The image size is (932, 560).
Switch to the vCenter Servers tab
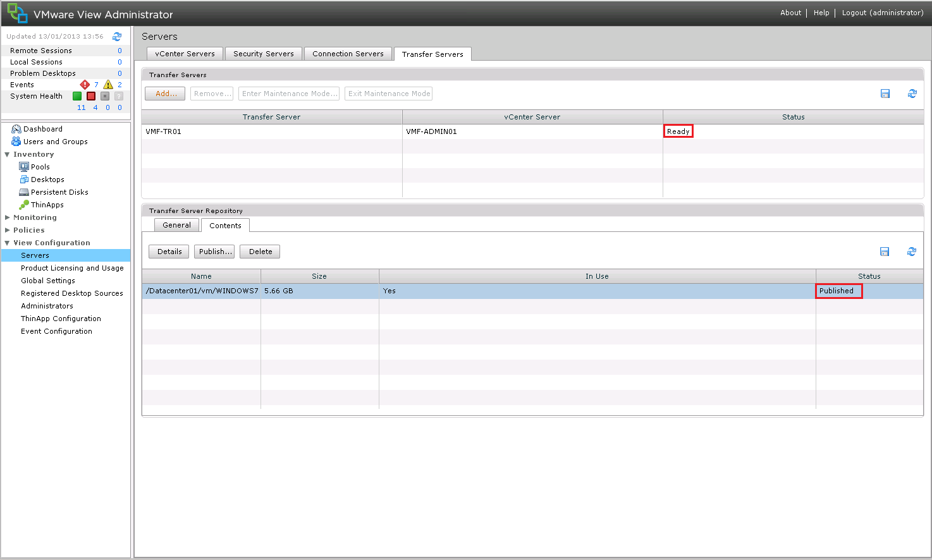point(185,54)
